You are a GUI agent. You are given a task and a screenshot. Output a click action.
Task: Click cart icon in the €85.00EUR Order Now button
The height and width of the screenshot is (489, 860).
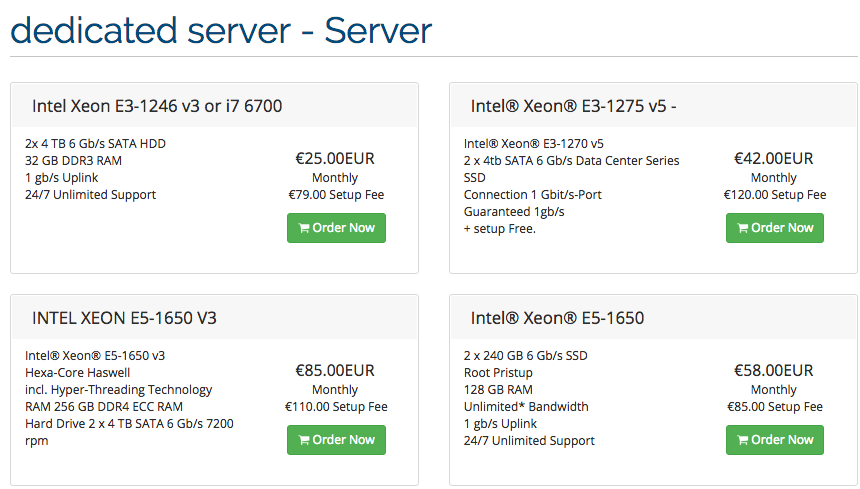[304, 440]
